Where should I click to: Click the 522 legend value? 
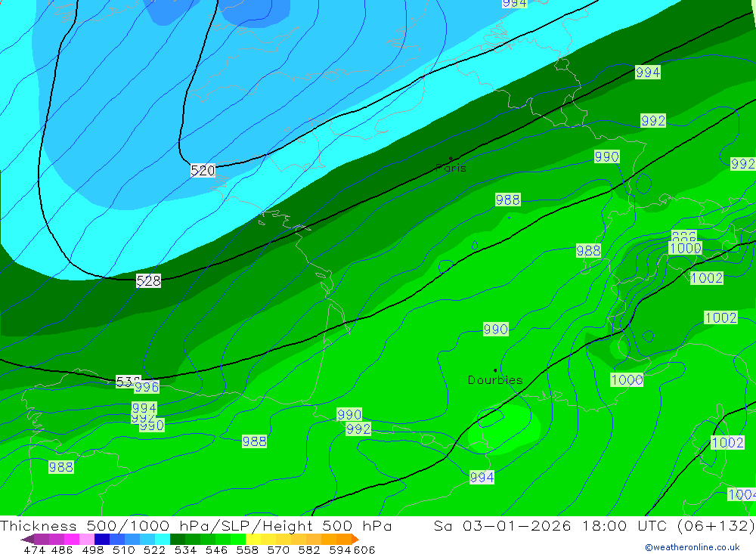click(154, 549)
